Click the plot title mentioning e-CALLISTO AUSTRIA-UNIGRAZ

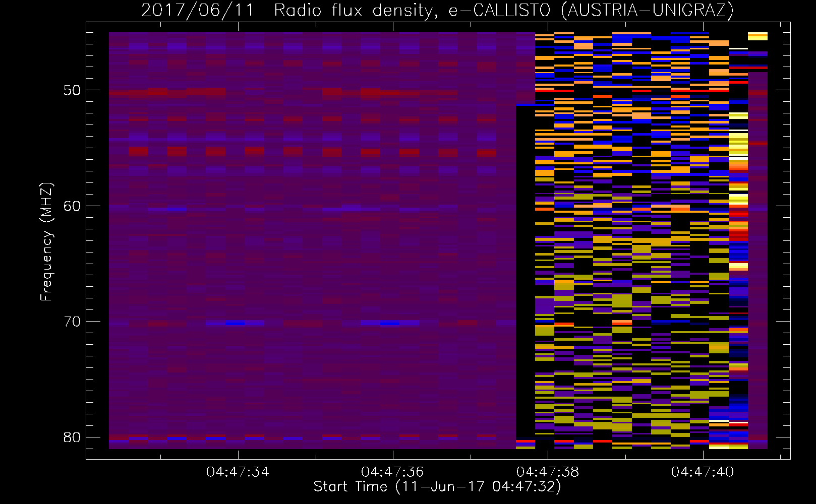click(437, 11)
